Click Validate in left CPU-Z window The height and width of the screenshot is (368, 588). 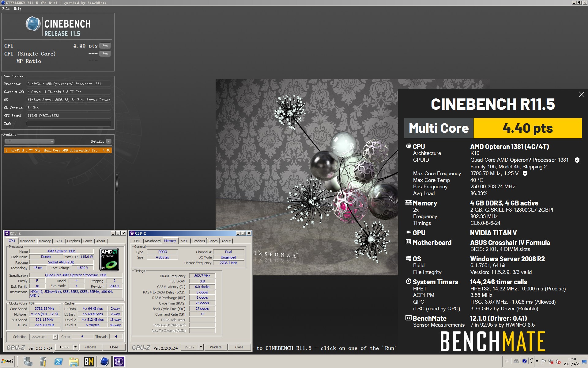click(90, 347)
